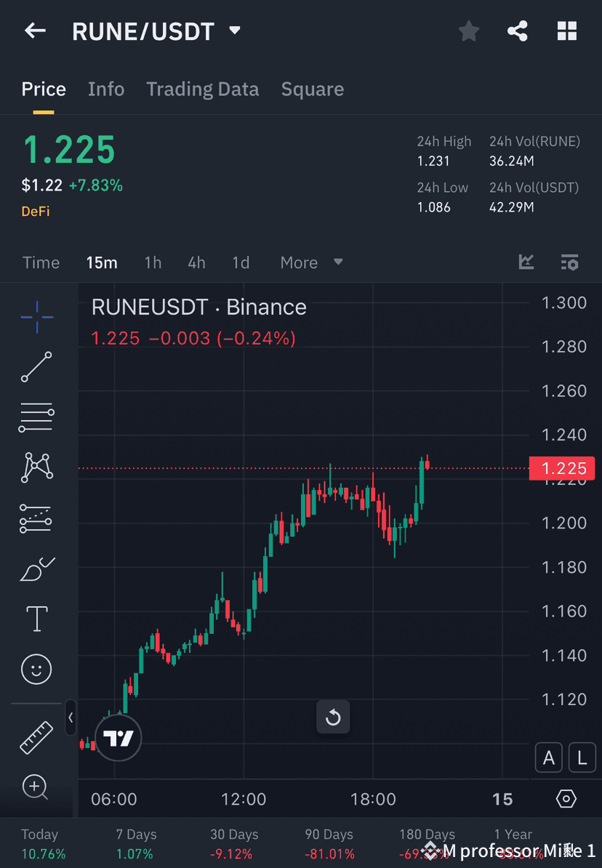Image resolution: width=602 pixels, height=868 pixels.
Task: Open the forecast/prediction drawing tool
Action: 36,518
